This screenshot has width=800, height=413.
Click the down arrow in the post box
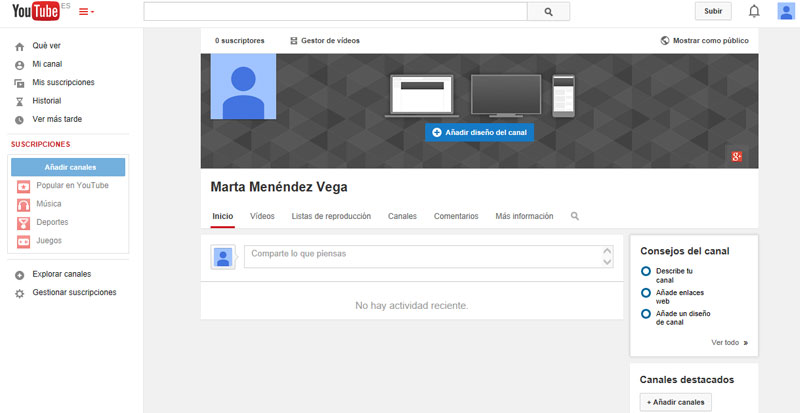tap(607, 262)
